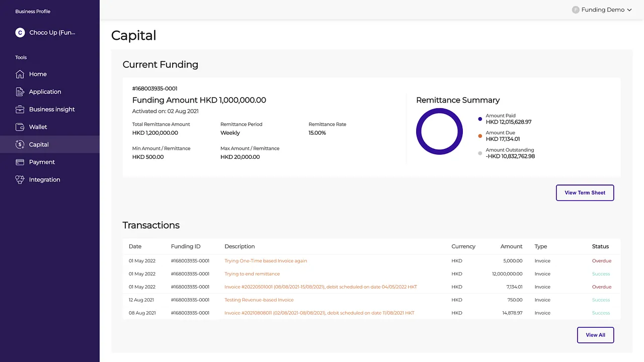
Task: Click the Business insight briefcase icon
Action: 20,110
